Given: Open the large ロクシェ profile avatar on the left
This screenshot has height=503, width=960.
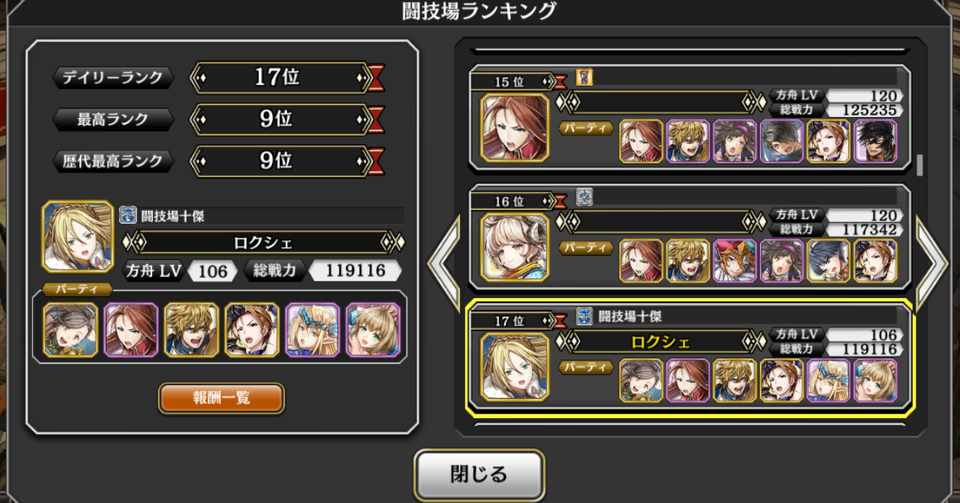Looking at the screenshot, I should coord(78,237).
